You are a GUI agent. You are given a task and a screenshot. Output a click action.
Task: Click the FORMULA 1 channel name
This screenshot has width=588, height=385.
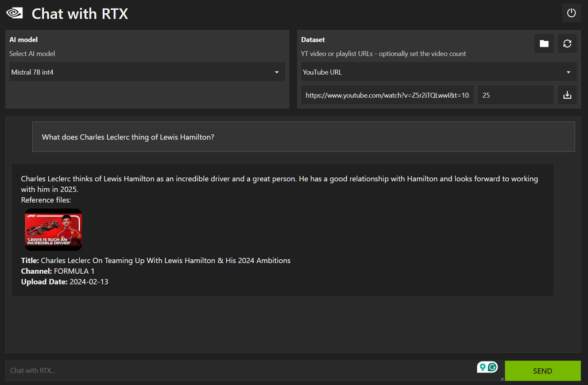tap(75, 271)
